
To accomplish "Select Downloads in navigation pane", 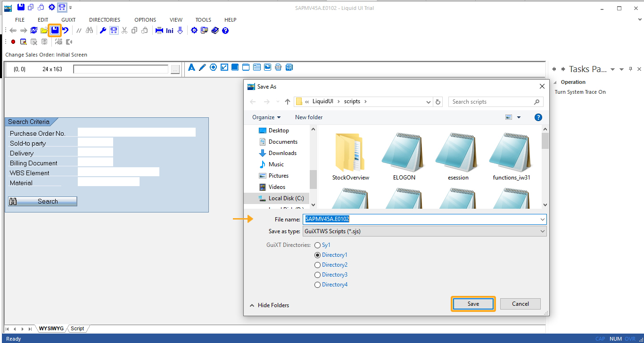I will 278,153.
